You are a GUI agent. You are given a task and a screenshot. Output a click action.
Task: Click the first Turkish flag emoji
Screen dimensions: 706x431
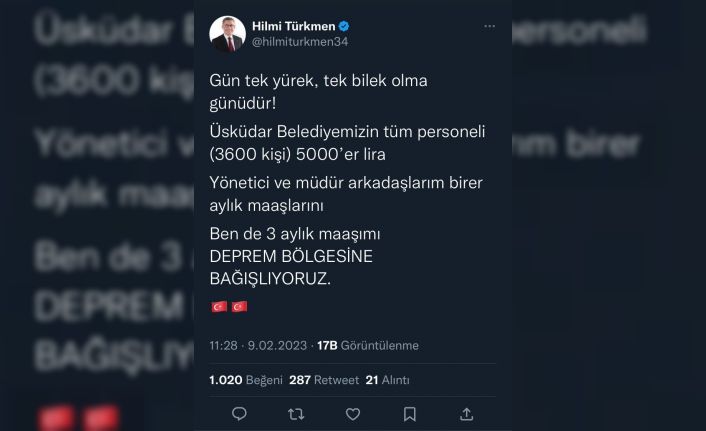[219, 307]
